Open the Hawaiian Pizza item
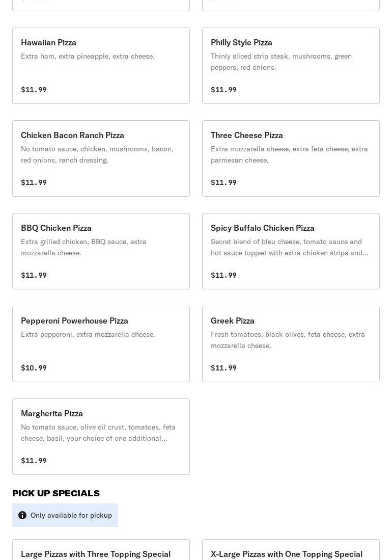Screen dimensions: 392x560 click(x=101, y=66)
